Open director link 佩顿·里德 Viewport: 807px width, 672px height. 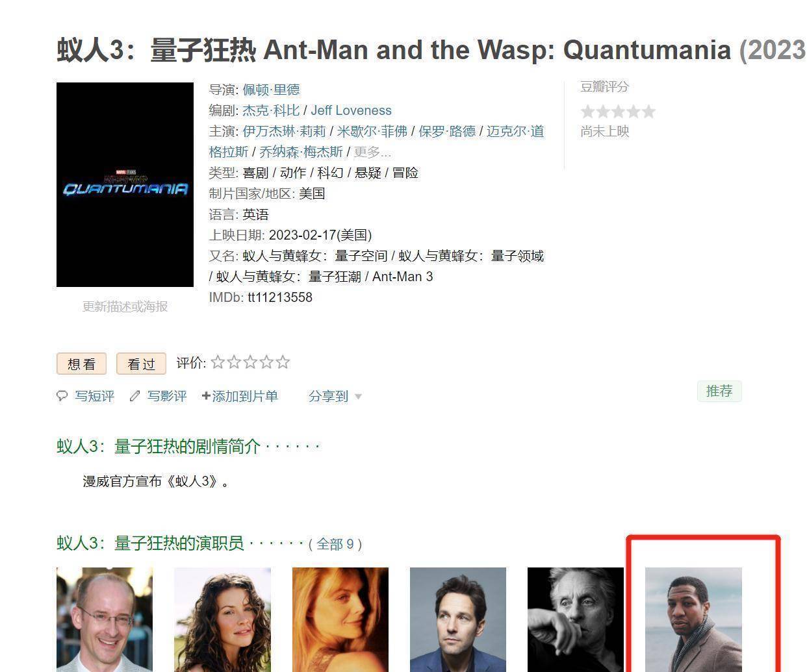pos(271,90)
